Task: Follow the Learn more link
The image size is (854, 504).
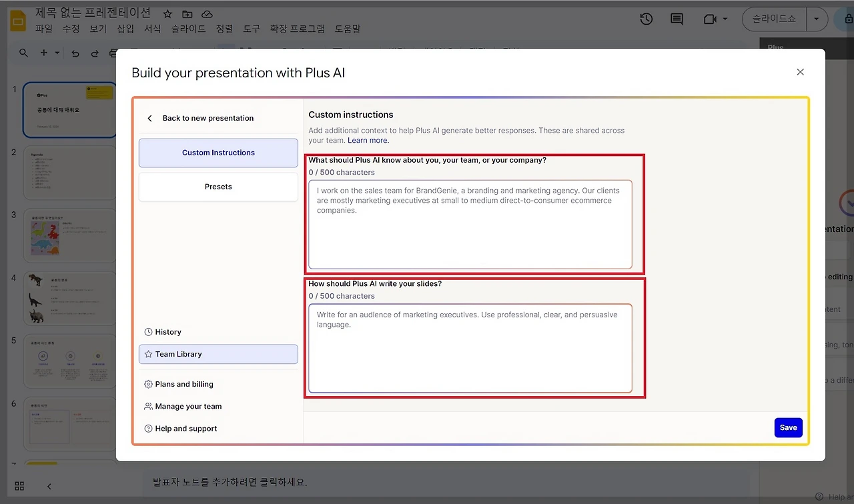Action: click(x=368, y=141)
